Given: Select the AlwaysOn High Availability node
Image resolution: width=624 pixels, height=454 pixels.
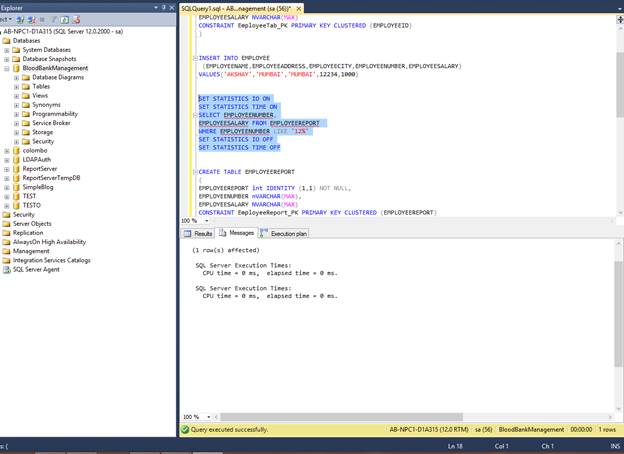Looking at the screenshot, I should [x=50, y=242].
